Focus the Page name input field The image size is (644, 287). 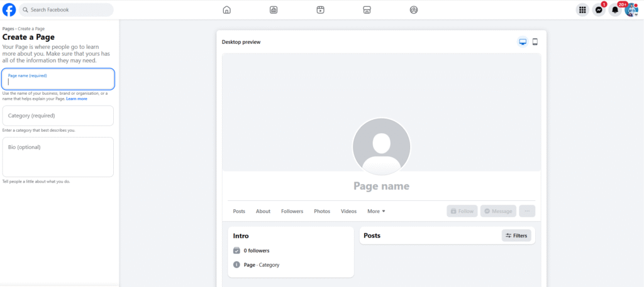[58, 80]
